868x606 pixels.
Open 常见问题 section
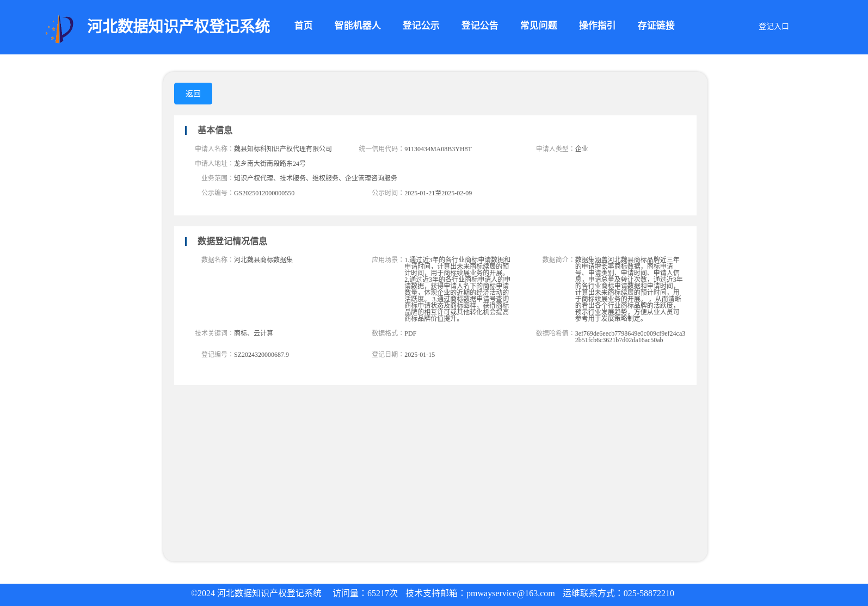coord(538,26)
